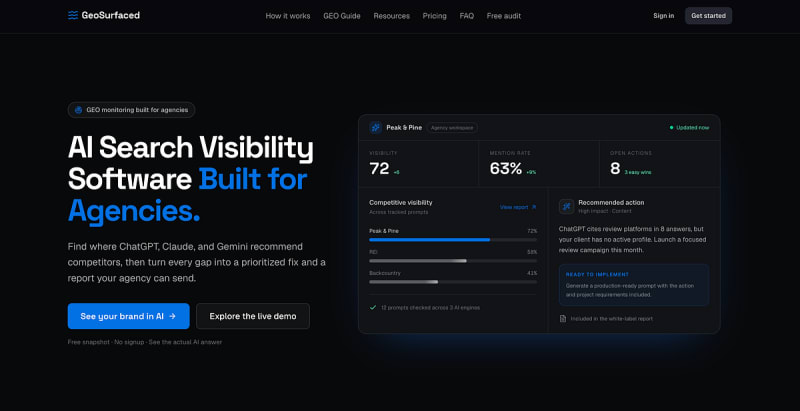Viewport: 800px width, 411px height.
Task: Click the Open actions count 8
Action: pos(615,168)
